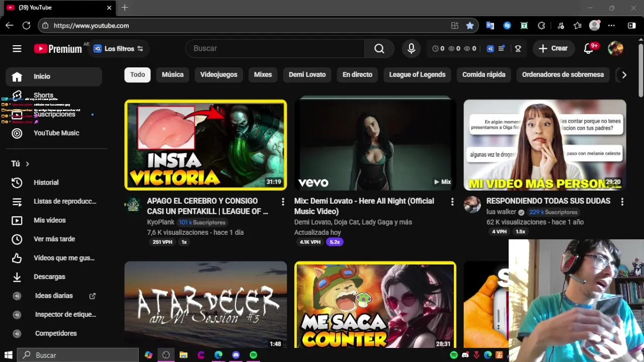Open media control music icon
The height and width of the screenshot is (362, 644).
pos(560,26)
